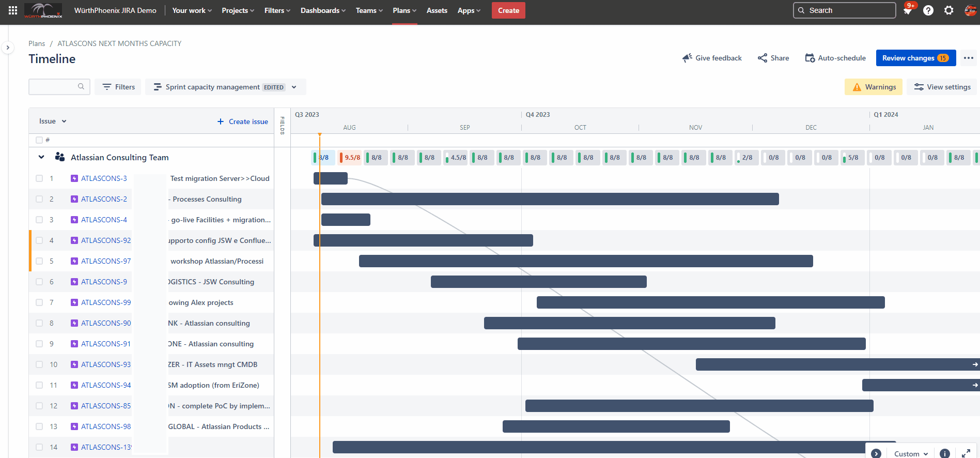Open the Plans menu
This screenshot has height=458, width=980.
[x=405, y=10]
